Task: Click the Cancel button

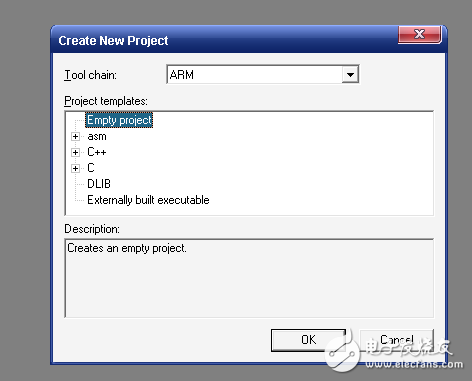Action: click(397, 340)
